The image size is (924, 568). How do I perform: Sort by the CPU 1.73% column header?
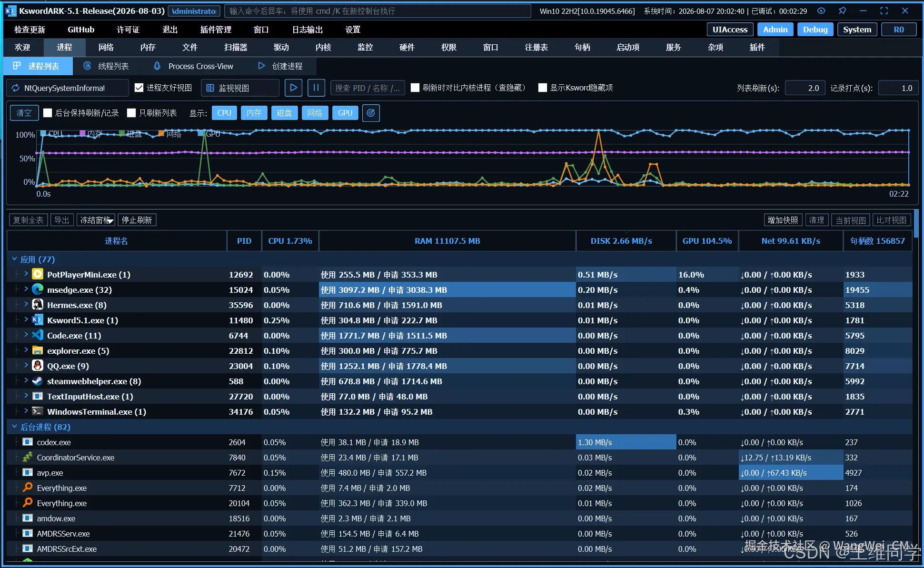coord(290,241)
